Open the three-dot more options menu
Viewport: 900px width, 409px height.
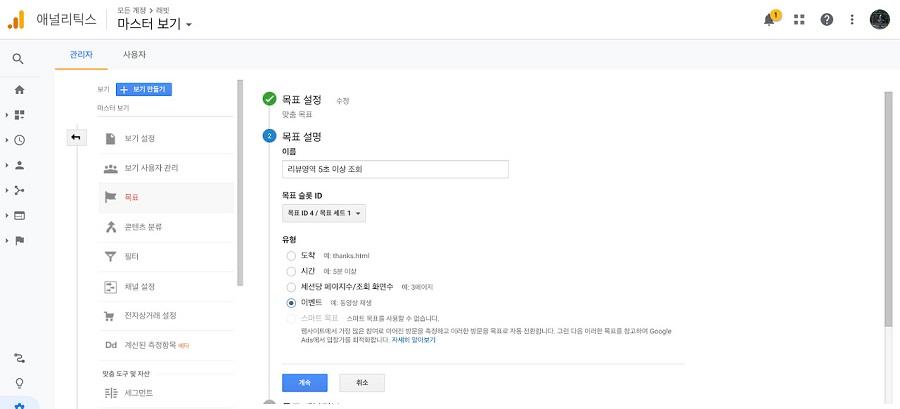click(852, 20)
